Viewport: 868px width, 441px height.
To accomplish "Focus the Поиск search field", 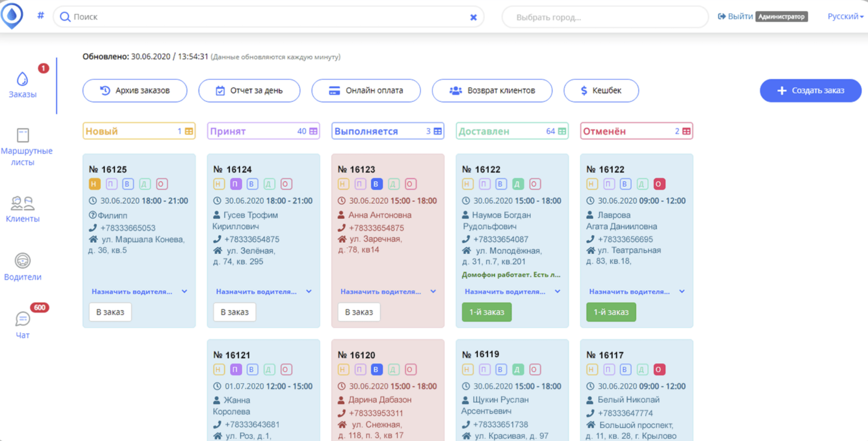I will click(269, 17).
